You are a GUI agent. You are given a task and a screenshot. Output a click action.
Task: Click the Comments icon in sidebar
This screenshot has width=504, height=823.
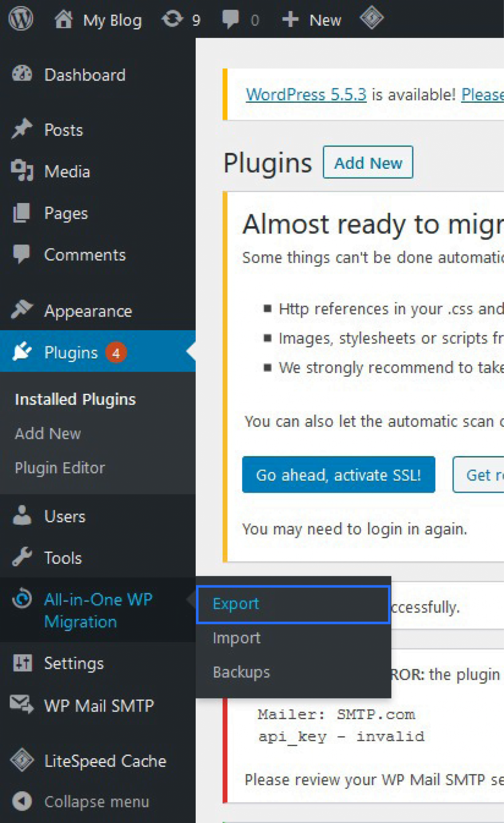click(x=22, y=254)
